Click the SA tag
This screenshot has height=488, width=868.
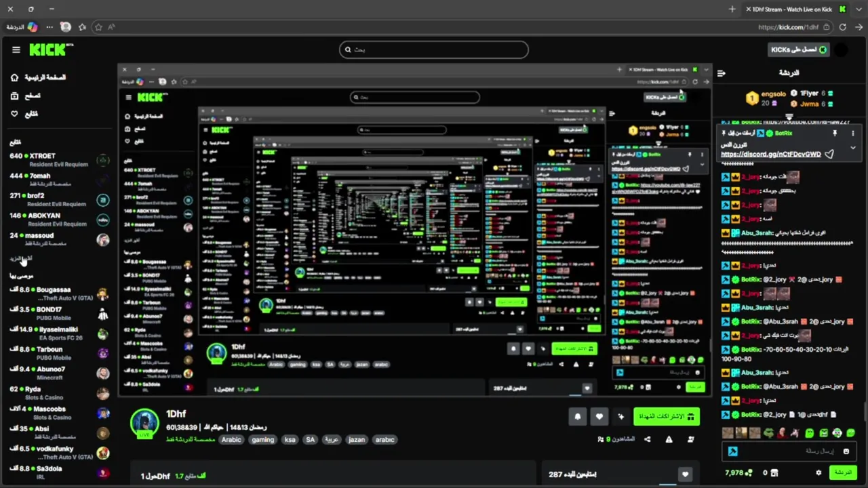(311, 439)
